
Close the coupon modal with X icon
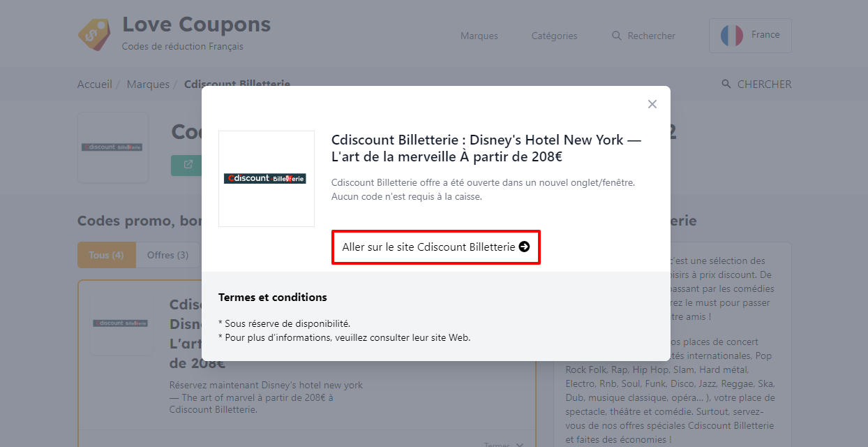(x=652, y=104)
